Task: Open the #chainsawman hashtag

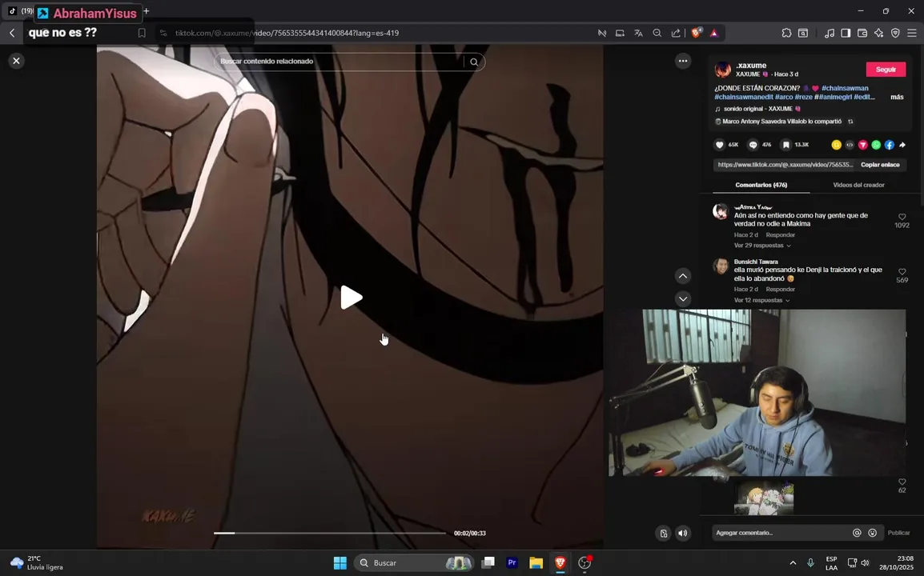Action: [845, 88]
